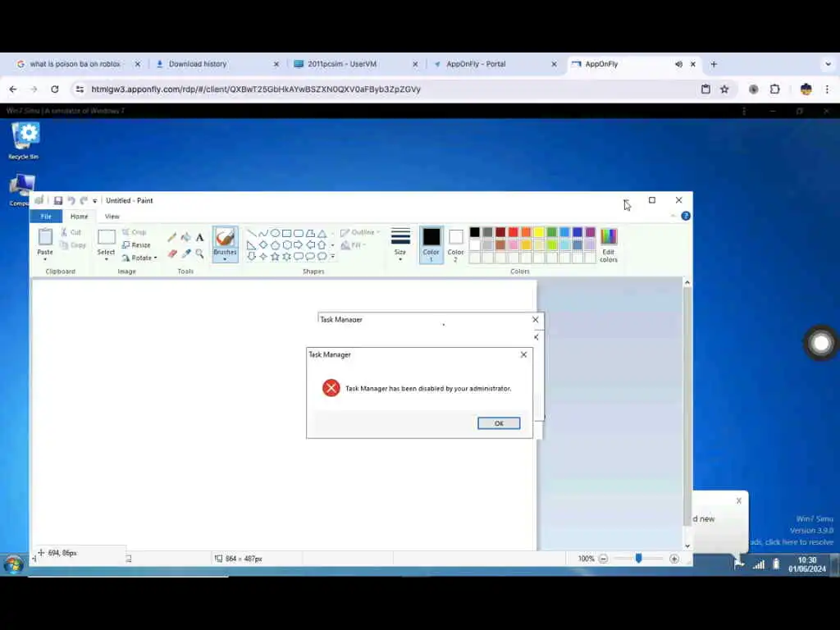Dismiss the notification popup near the tray
The width and height of the screenshot is (840, 630).
click(x=739, y=500)
